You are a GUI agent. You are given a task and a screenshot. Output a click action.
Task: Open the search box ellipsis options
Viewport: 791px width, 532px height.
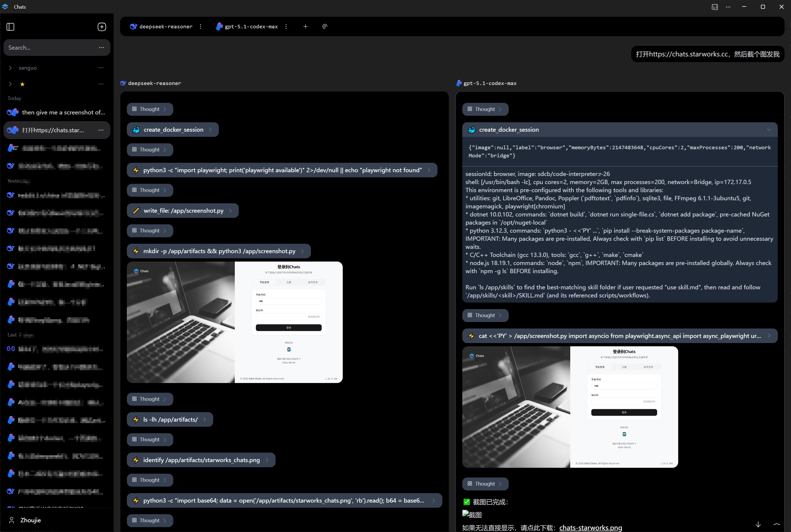[x=101, y=48]
